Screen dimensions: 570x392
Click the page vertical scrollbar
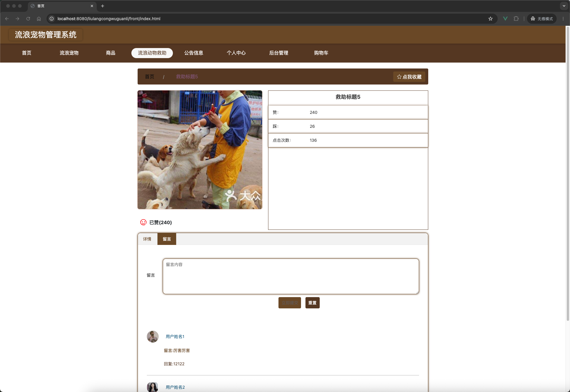(568, 173)
